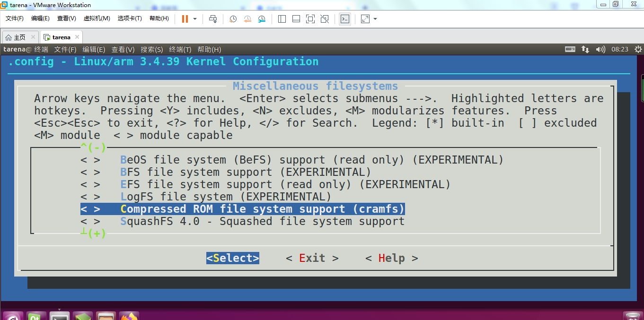Open terminal 帮助(H) menu
Screen dimensions: 644x320
209,49
